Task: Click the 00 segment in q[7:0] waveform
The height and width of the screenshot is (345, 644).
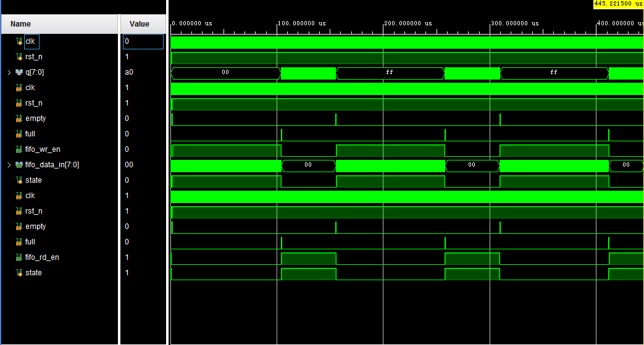Action: point(225,72)
